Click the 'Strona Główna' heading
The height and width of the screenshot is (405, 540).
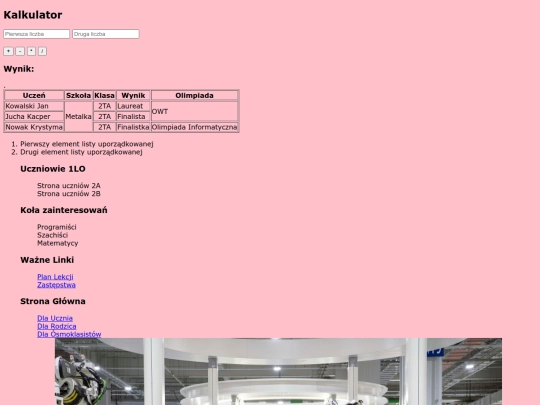pos(53,301)
